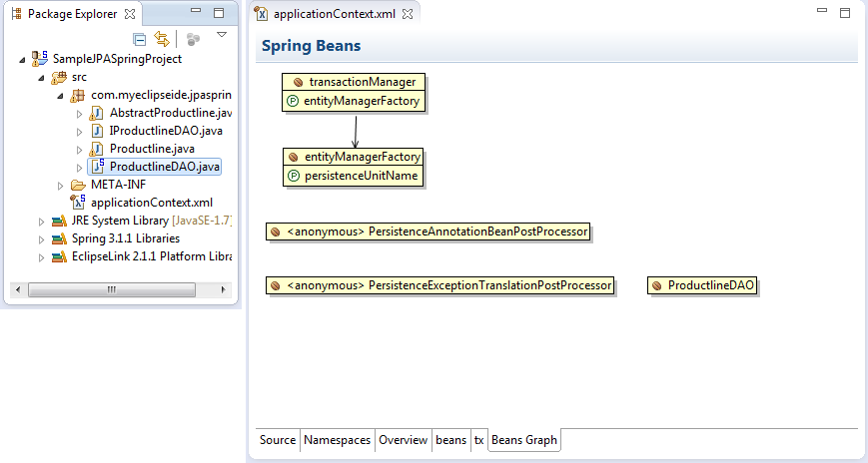Select AbstractProductline.java in the tree
868x463 pixels.
point(171,113)
